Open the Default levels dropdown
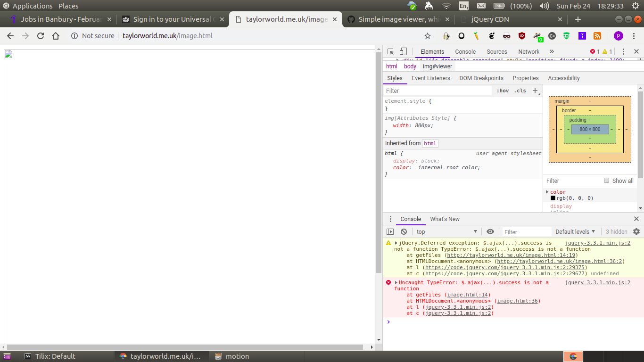This screenshot has height=362, width=644. click(575, 231)
